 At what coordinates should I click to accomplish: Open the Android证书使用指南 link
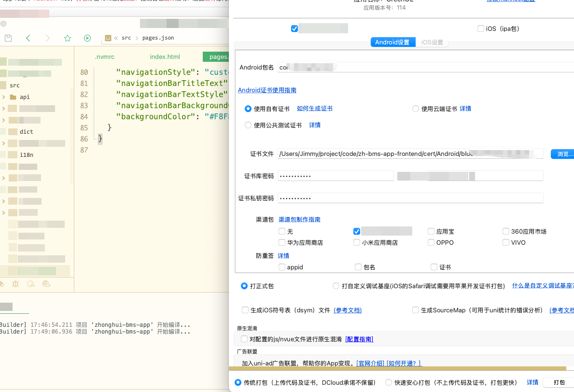coord(267,90)
